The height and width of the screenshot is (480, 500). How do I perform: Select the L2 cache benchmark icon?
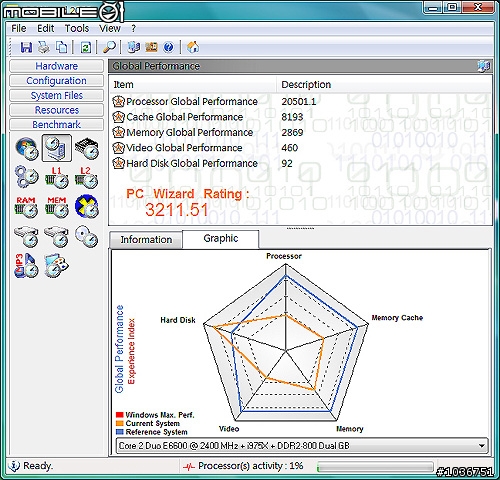click(87, 177)
